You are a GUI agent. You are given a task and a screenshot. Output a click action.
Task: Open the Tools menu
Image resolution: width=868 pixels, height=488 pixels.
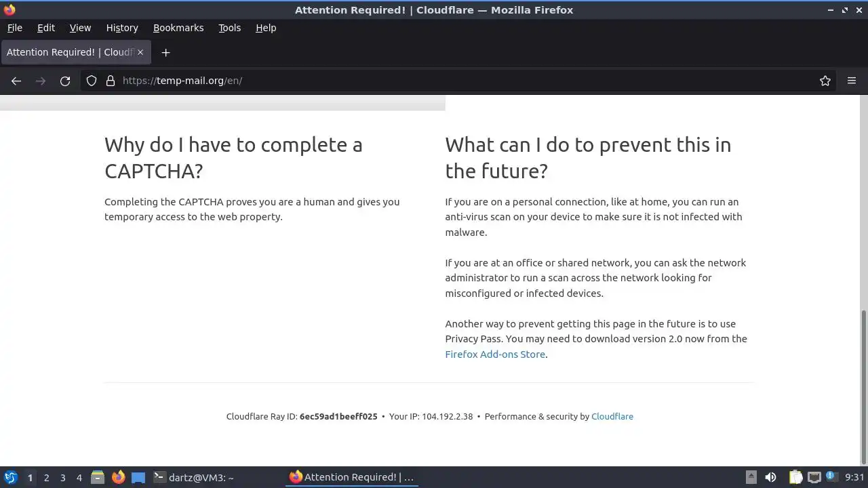229,28
